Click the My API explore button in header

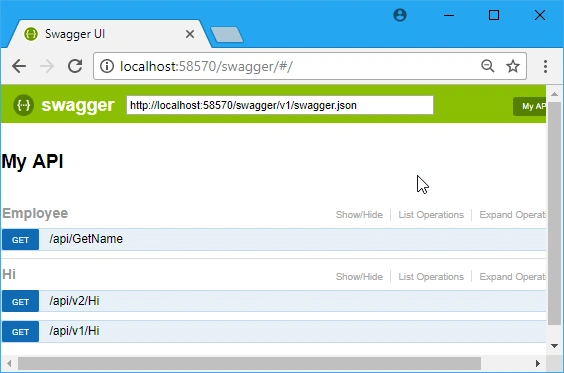point(529,106)
